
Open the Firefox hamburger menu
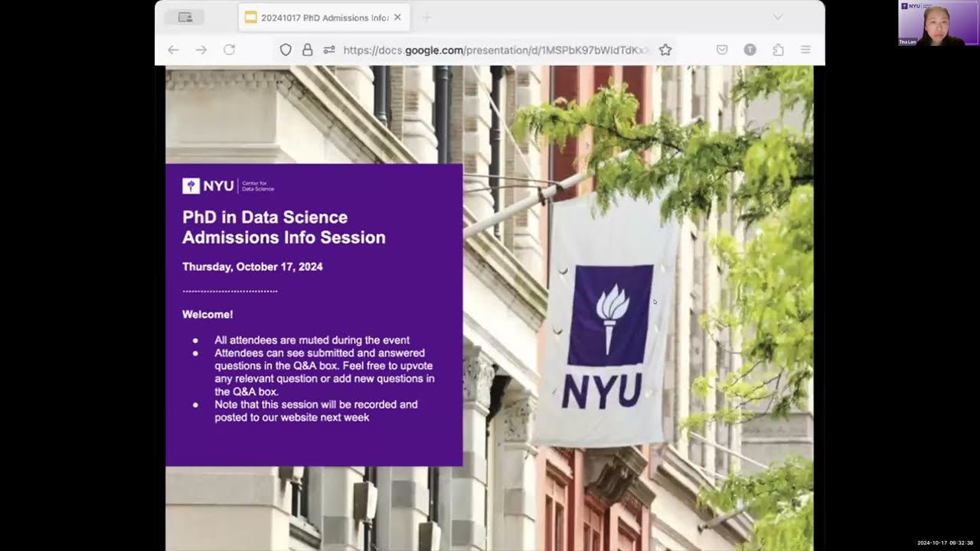(x=805, y=50)
